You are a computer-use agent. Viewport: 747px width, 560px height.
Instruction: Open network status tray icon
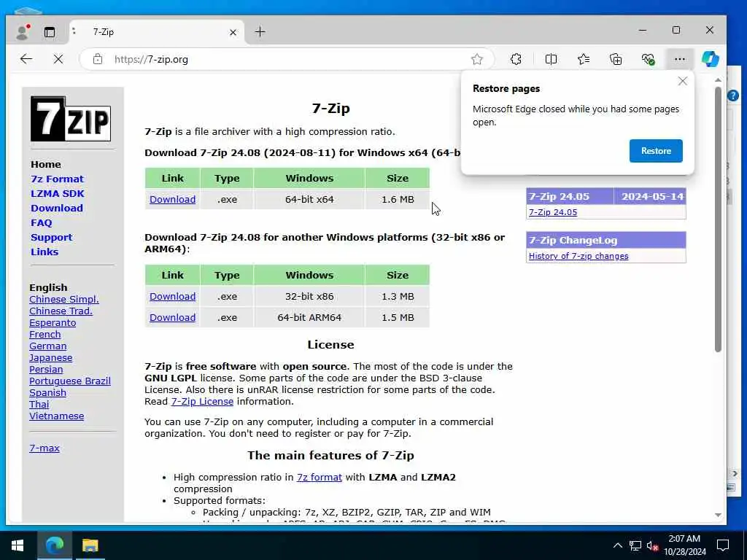click(x=635, y=545)
